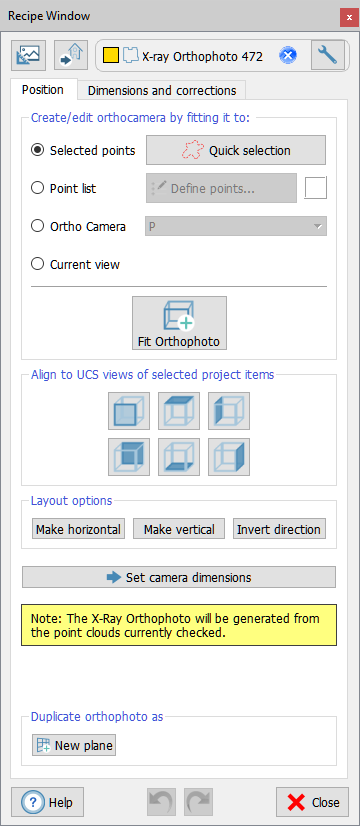Screen dimensions: 360x826
Task: Click the import-to-home arrow icon
Action: coord(71,55)
